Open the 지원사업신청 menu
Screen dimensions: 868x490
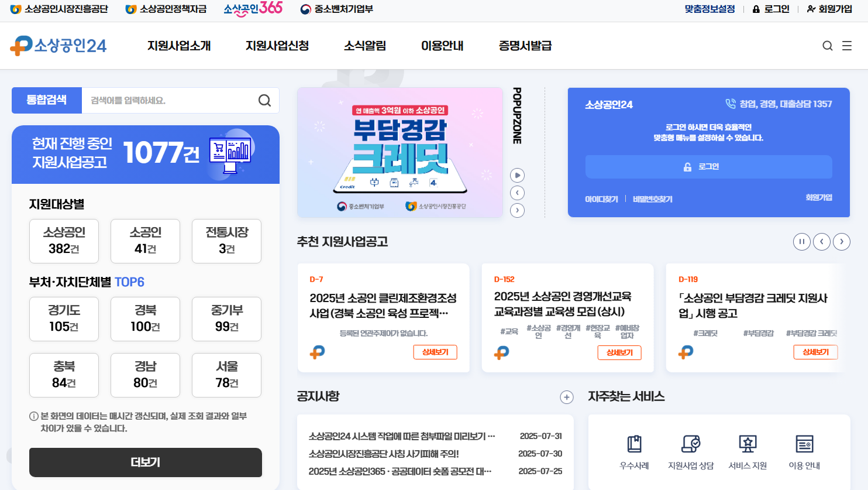click(277, 46)
